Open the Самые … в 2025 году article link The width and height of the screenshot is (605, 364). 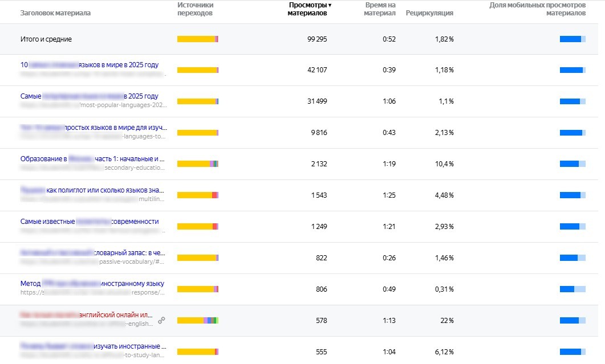click(90, 96)
